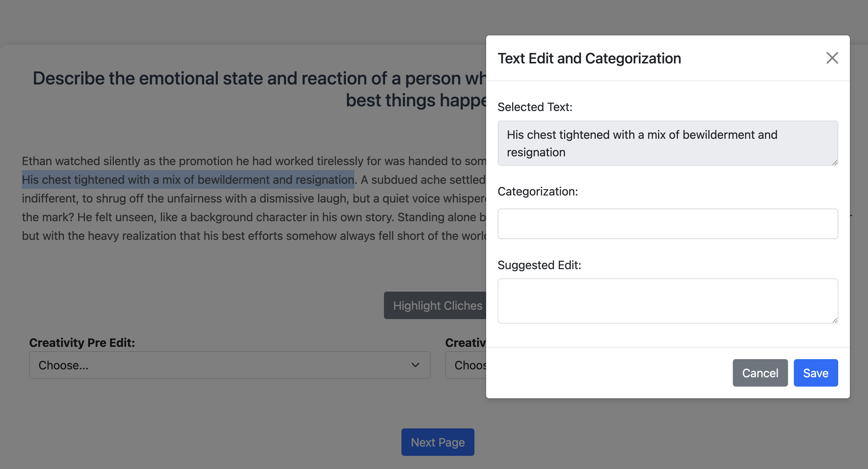Image resolution: width=868 pixels, height=469 pixels.
Task: Grab the Suggested Edit box resize handle
Action: [834, 320]
